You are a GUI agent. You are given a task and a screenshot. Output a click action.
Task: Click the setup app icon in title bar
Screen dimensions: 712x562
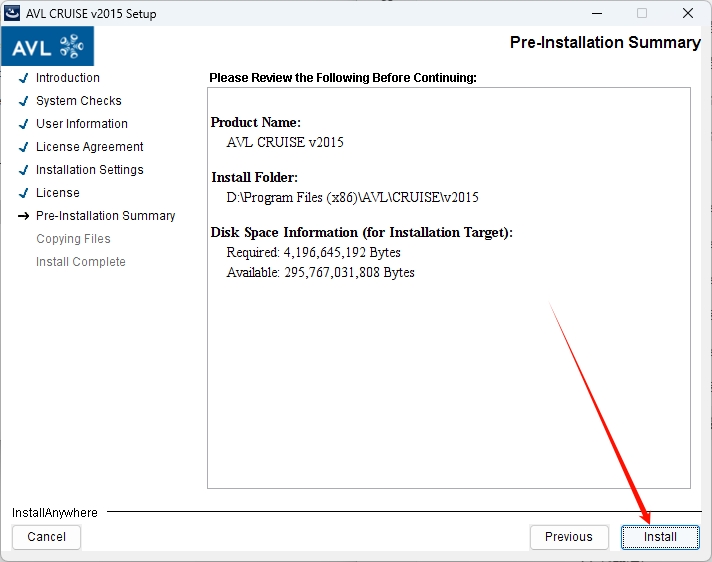tap(14, 14)
